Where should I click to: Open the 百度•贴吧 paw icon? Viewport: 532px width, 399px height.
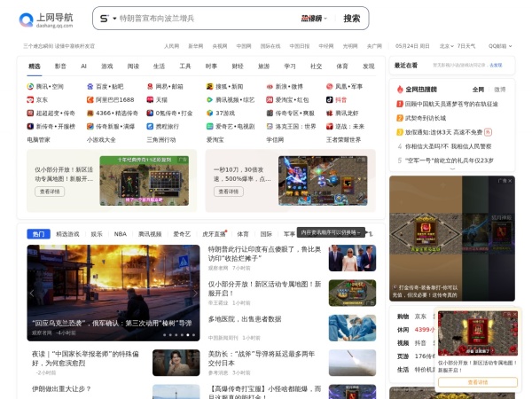pyautogui.click(x=90, y=87)
